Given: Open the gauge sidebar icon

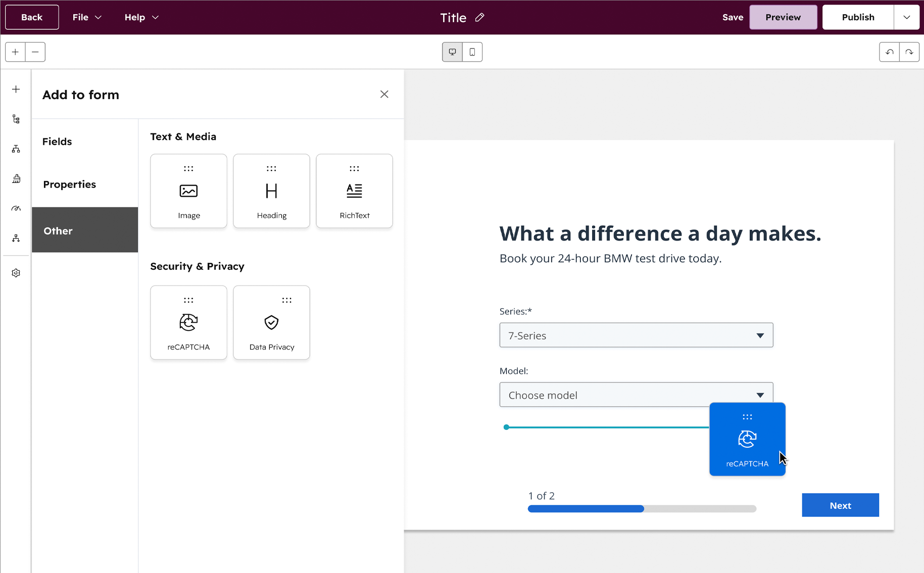Looking at the screenshot, I should coord(16,208).
